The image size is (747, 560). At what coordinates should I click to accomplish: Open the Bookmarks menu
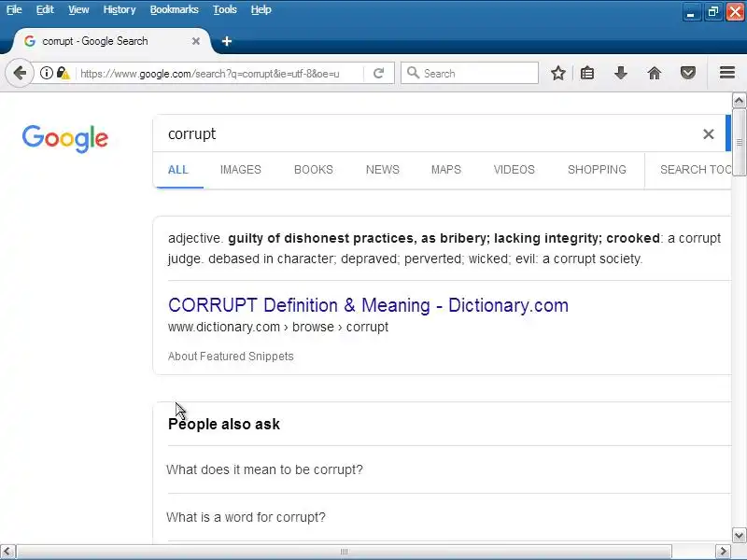click(174, 9)
